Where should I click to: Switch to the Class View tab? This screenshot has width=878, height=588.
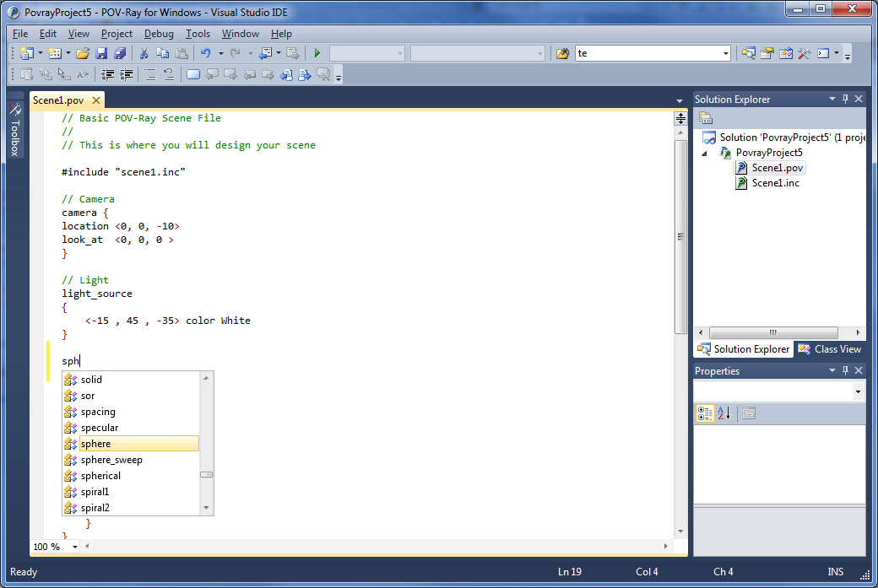(830, 349)
